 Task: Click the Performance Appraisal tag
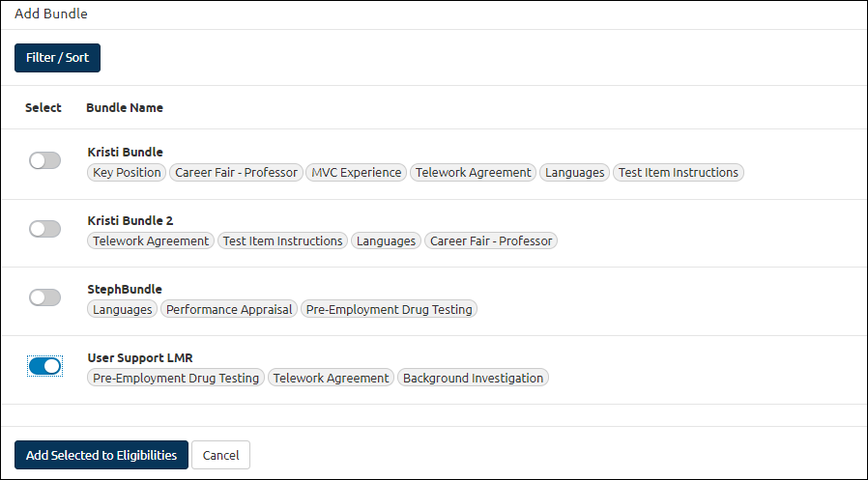[x=229, y=310]
